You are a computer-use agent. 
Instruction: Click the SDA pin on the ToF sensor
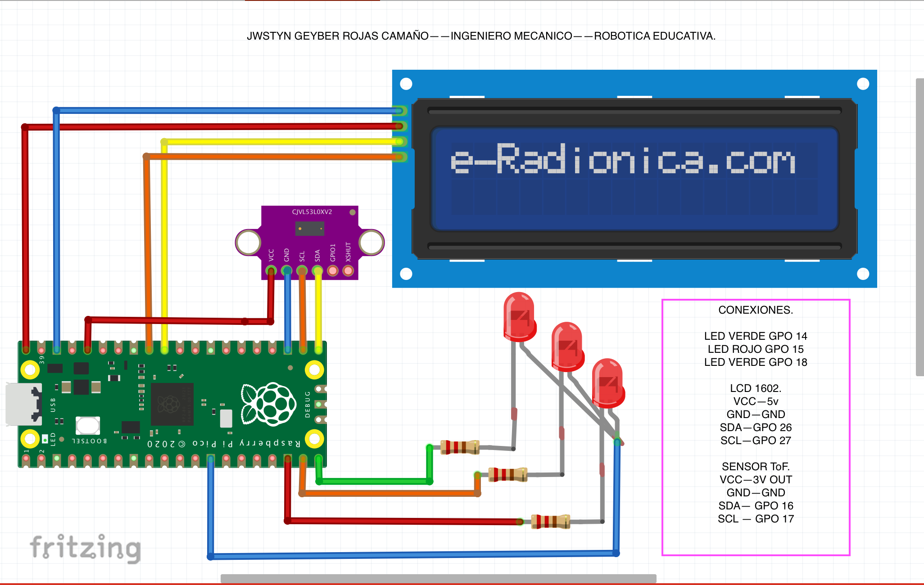(317, 270)
